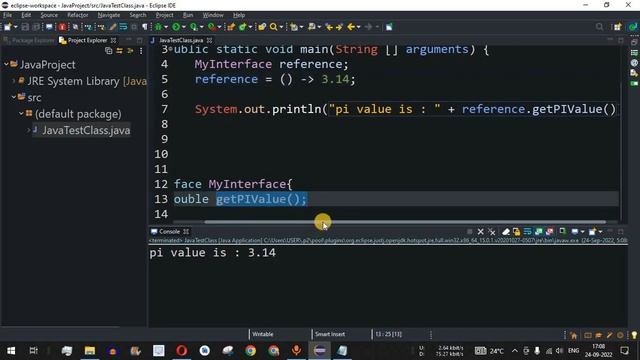Click Remove All Terminated Launches icon
This screenshot has height=360, width=640.
pos(492,232)
